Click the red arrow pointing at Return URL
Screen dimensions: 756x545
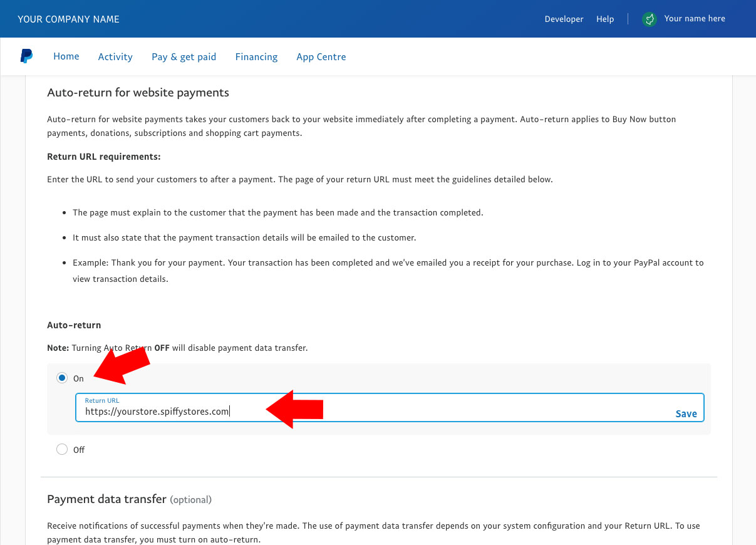pyautogui.click(x=294, y=408)
